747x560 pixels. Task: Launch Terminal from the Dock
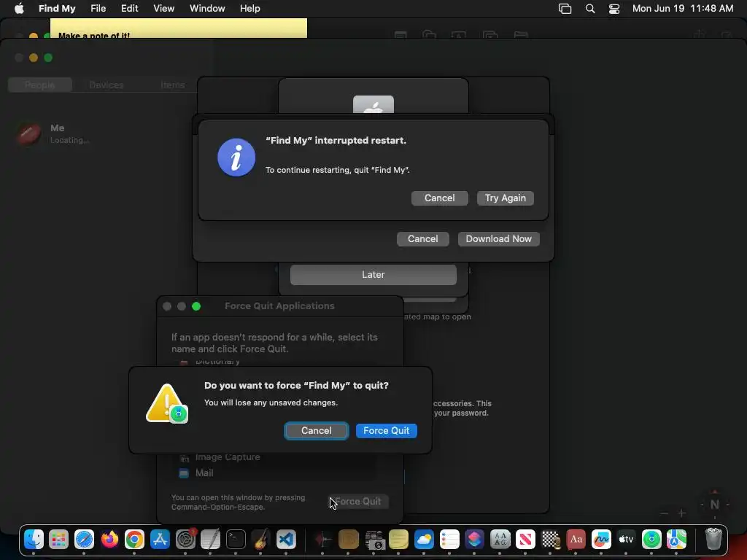[x=236, y=540]
